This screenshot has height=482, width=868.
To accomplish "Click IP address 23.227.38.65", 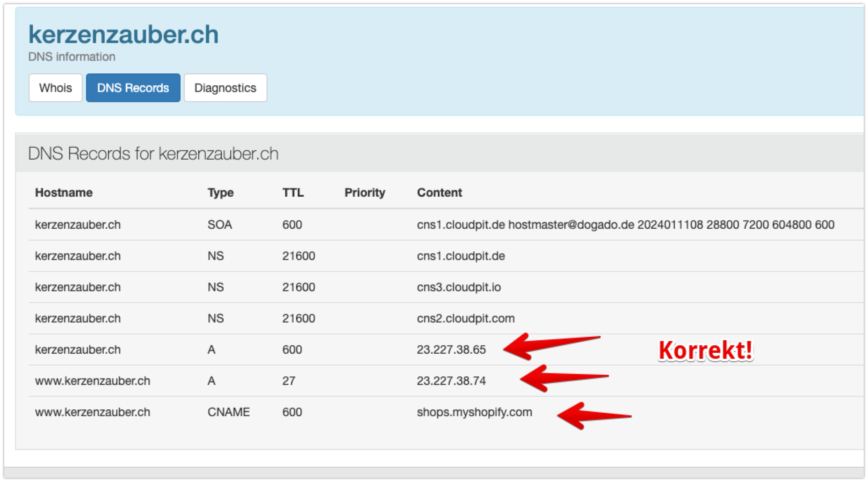I will click(451, 349).
